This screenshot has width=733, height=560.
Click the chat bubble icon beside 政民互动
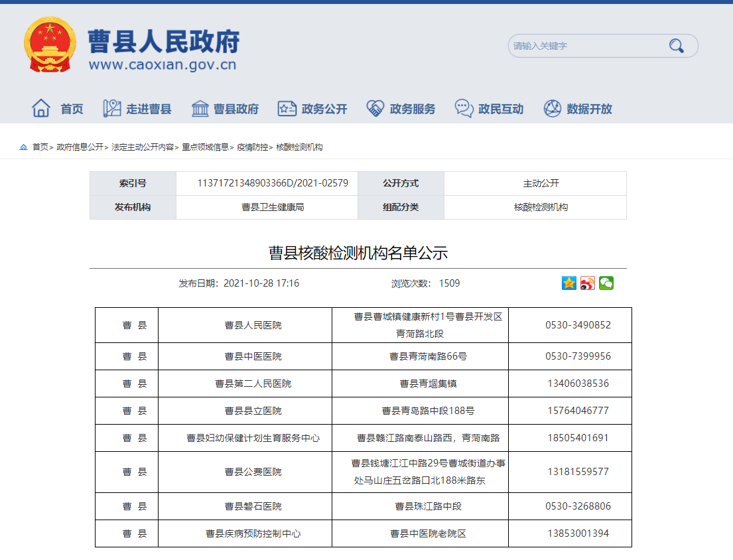464,107
